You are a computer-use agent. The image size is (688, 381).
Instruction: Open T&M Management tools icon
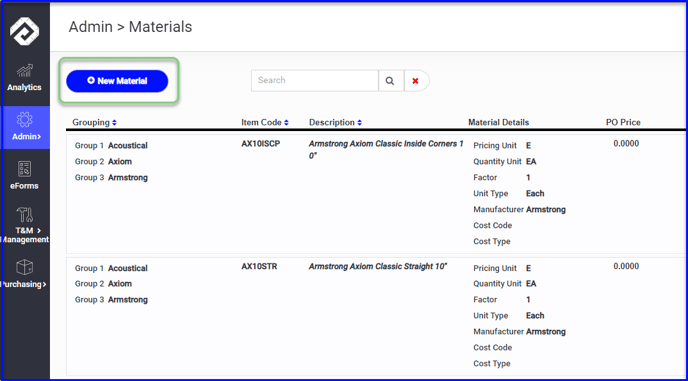click(24, 216)
